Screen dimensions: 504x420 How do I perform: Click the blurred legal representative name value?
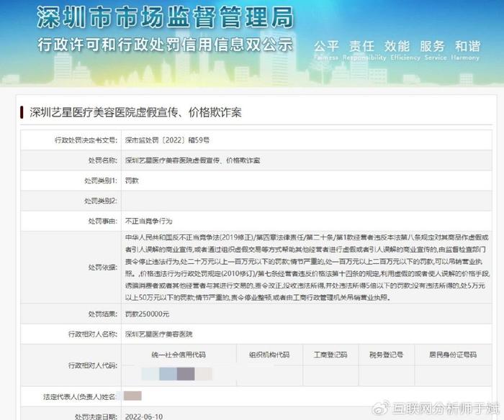coord(132,396)
